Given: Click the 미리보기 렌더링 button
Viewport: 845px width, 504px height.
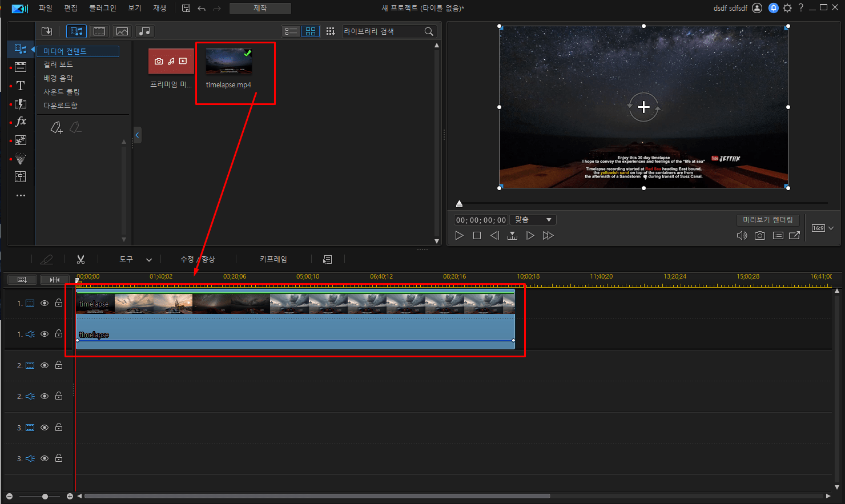Looking at the screenshot, I should tap(768, 220).
